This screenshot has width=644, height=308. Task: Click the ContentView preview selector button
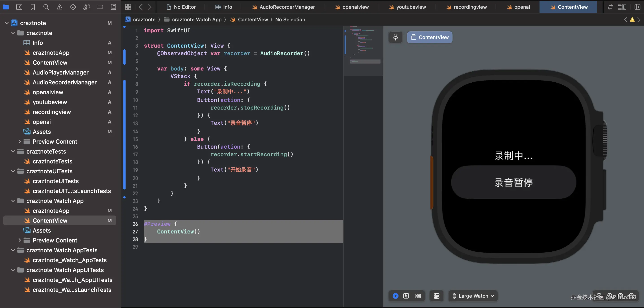pos(429,37)
